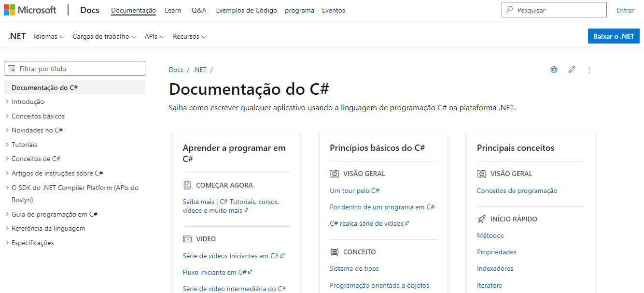Viewport: 644px width, 293px height.
Task: Select the Documentação menu item
Action: coord(133,10)
